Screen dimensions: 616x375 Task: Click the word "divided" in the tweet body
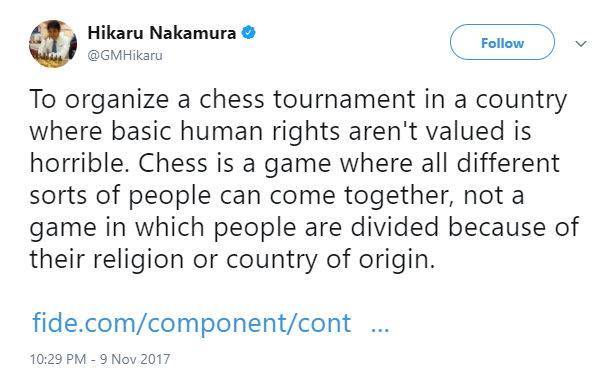(394, 227)
